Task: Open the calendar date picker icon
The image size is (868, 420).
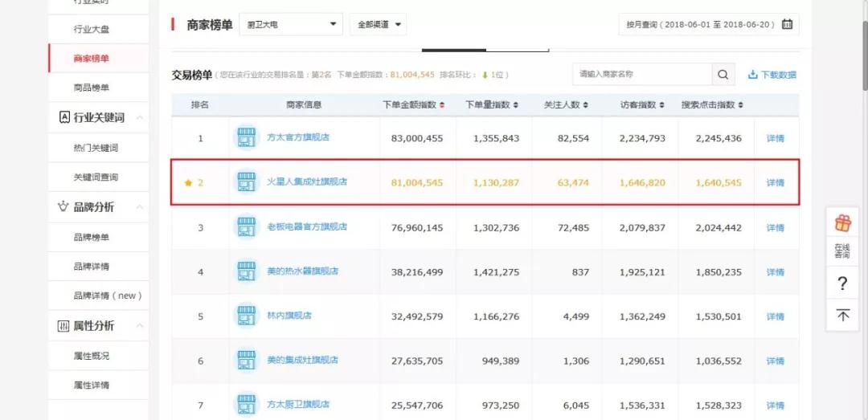Action: coord(787,24)
